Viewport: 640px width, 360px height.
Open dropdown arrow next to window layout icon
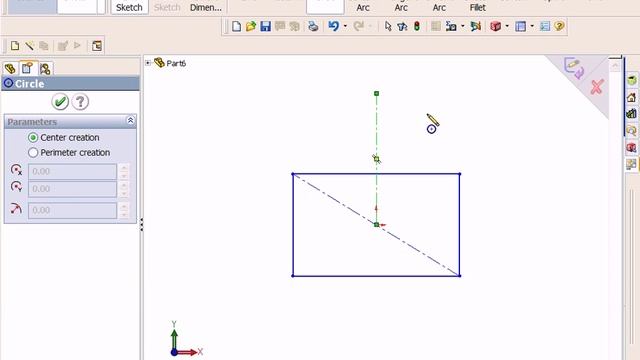pyautogui.click(x=532, y=27)
